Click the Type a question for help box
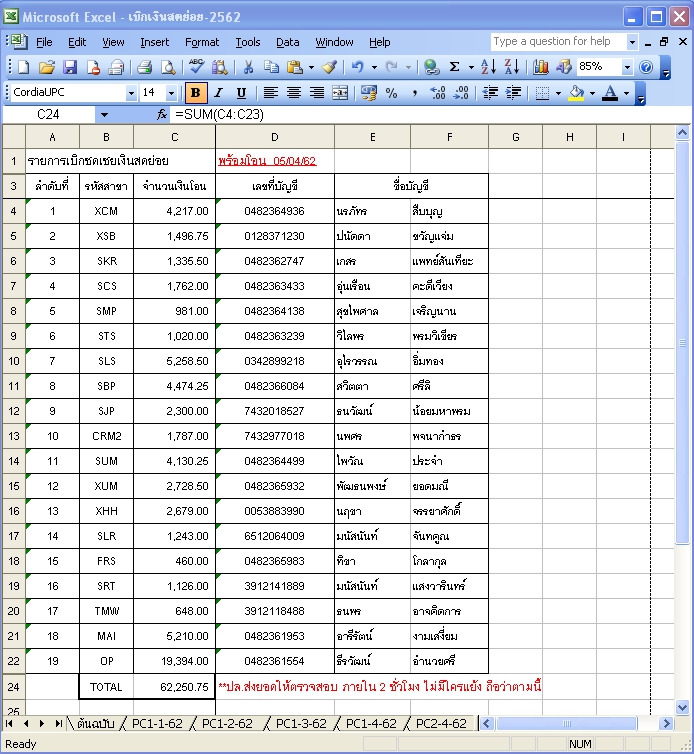 click(558, 42)
